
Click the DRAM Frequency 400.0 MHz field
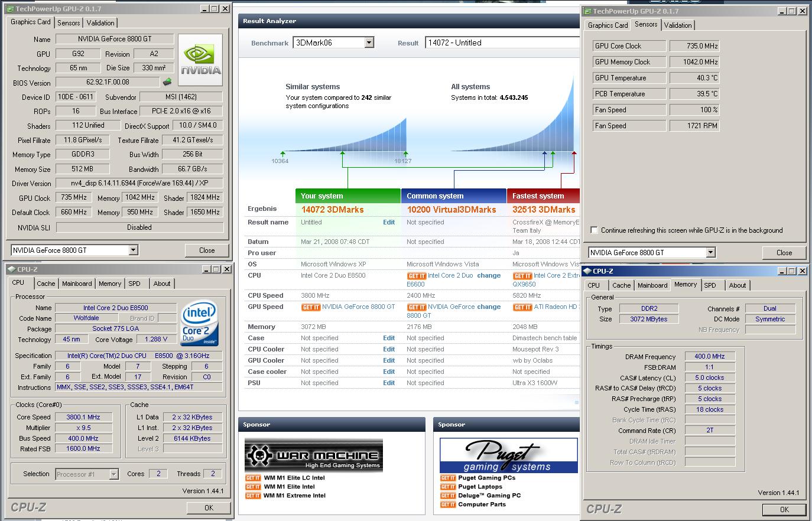point(710,356)
